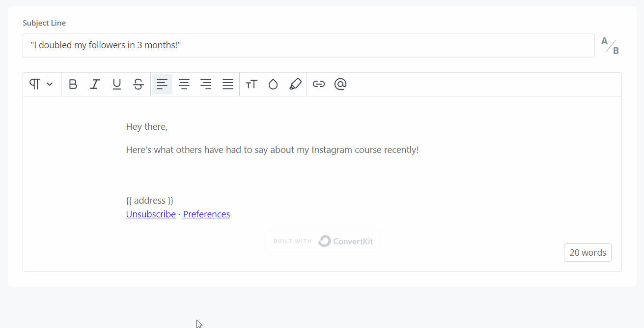Screen dimensions: 644x328
Task: Open the @ personalization tag menu
Action: coord(340,85)
